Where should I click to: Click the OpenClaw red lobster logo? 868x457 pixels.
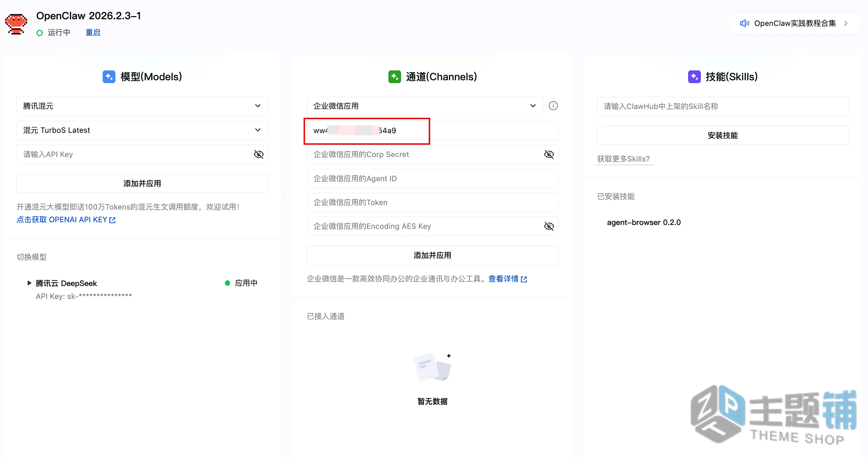16,24
